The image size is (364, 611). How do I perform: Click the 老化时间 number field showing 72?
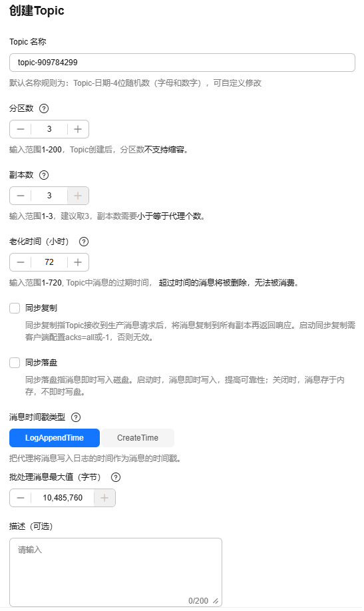tap(49, 262)
